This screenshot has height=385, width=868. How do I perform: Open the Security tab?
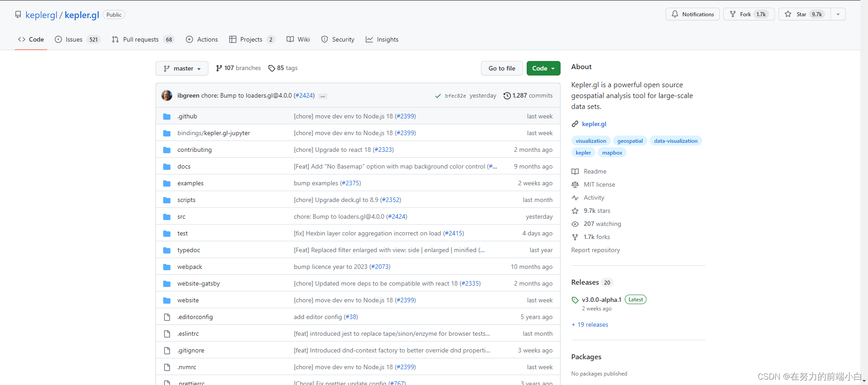click(338, 39)
